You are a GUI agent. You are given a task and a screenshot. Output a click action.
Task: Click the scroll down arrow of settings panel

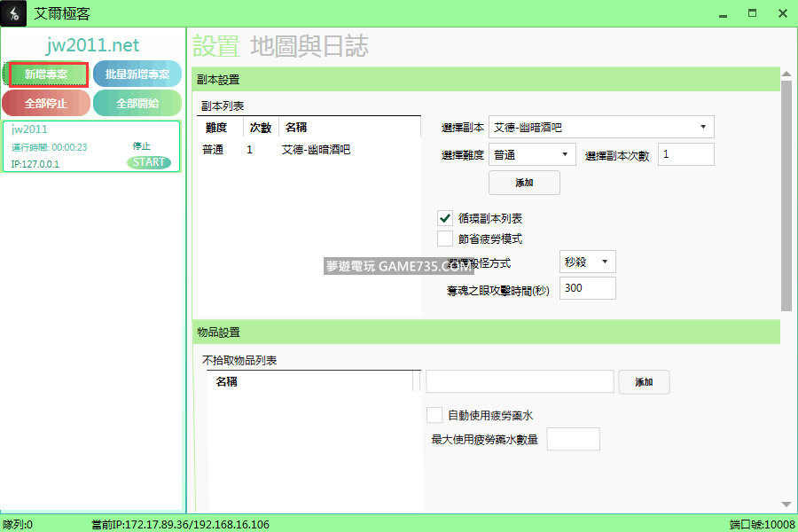(786, 504)
